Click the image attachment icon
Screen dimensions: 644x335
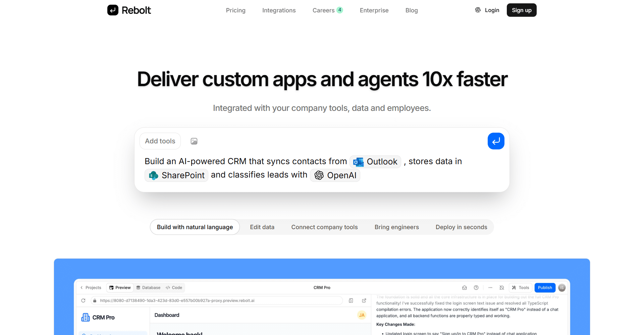tap(194, 141)
